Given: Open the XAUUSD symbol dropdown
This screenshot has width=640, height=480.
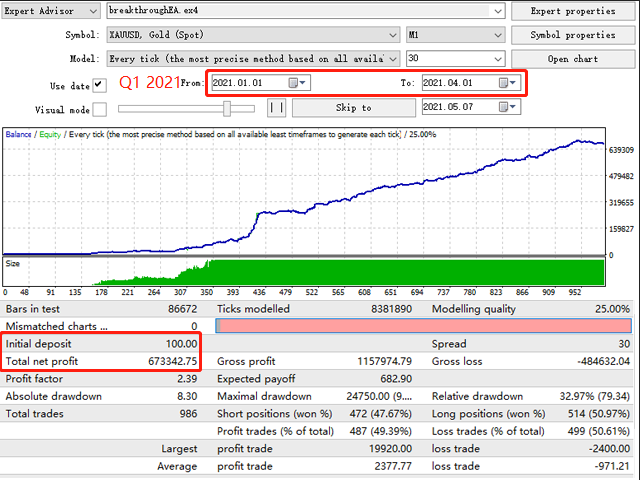Looking at the screenshot, I should (253, 35).
